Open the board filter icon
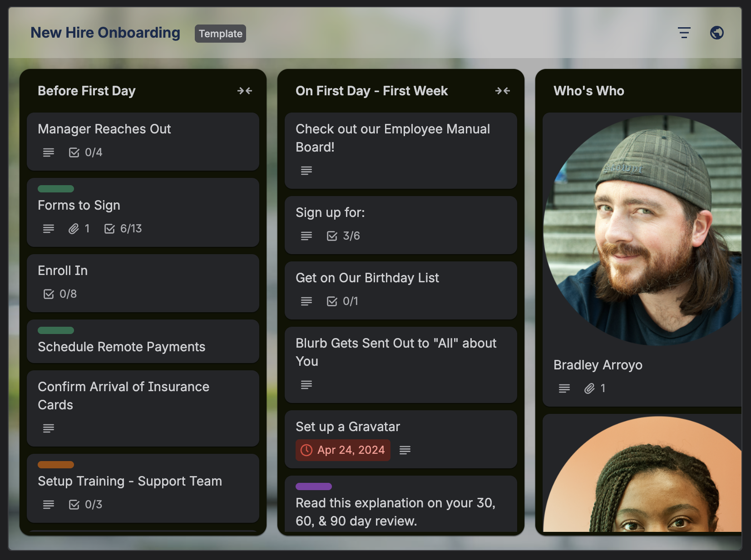The width and height of the screenshot is (751, 560). click(x=684, y=33)
